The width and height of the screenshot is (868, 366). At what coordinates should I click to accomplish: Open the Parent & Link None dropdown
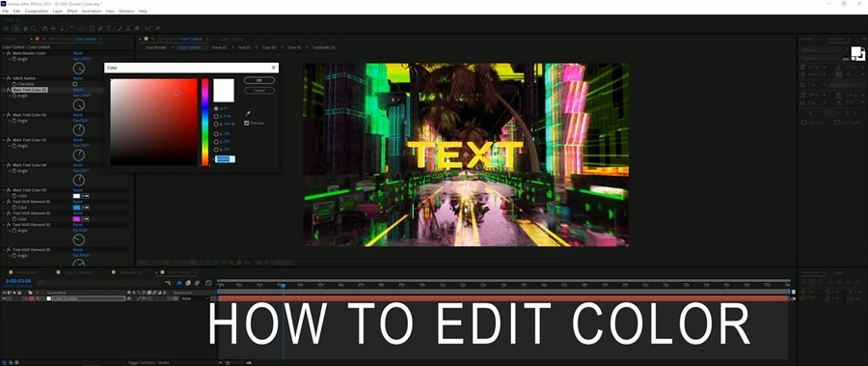(x=195, y=298)
